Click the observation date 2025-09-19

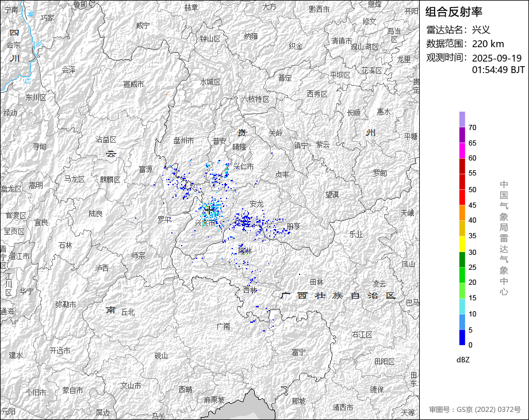coord(497,58)
